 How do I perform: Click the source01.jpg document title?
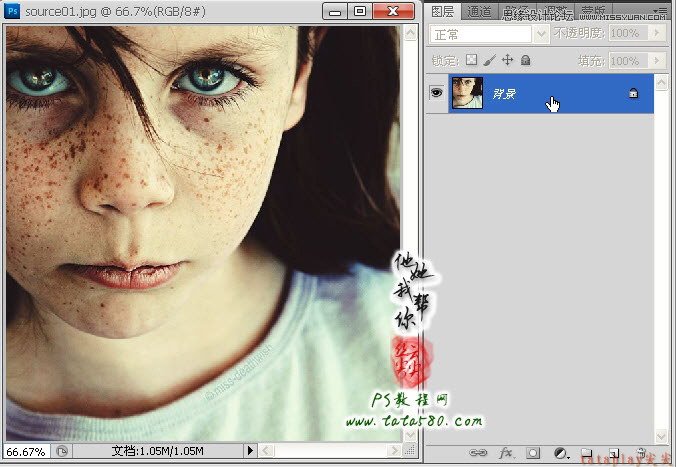[x=115, y=11]
